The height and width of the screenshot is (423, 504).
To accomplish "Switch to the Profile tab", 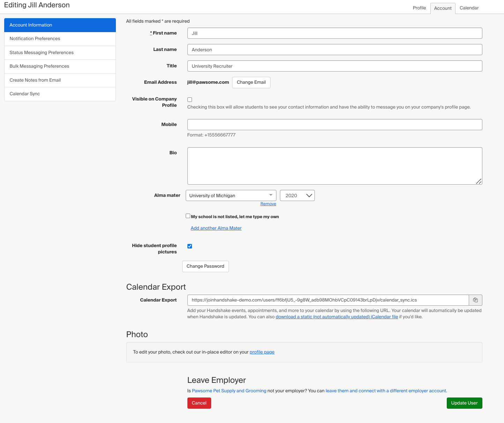I will [x=419, y=8].
